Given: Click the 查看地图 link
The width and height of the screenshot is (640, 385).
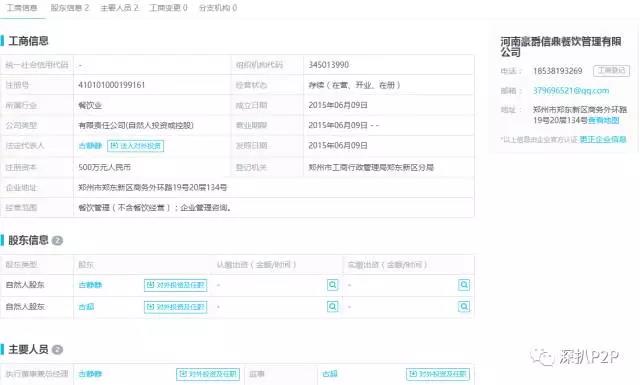Looking at the screenshot, I should click(x=604, y=120).
